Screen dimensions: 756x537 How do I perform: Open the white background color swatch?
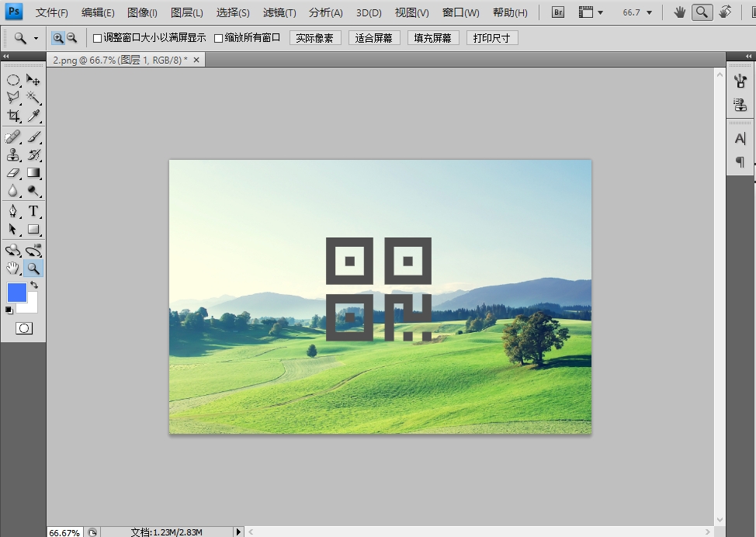(31, 306)
